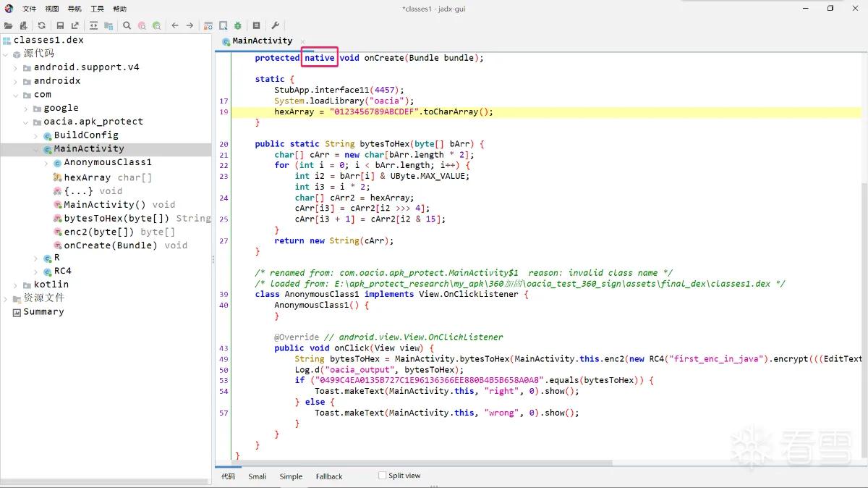Enable the Split view checkbox
The height and width of the screenshot is (488, 868).
[x=383, y=476]
